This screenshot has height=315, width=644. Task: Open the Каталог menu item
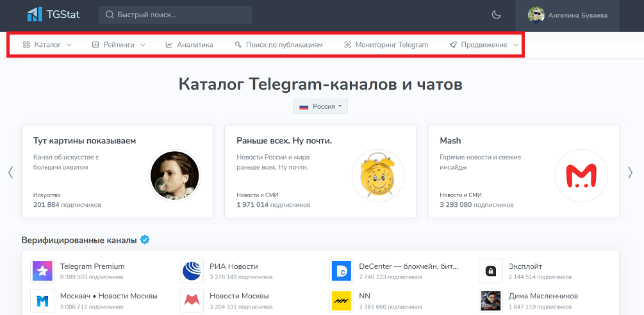tap(47, 45)
